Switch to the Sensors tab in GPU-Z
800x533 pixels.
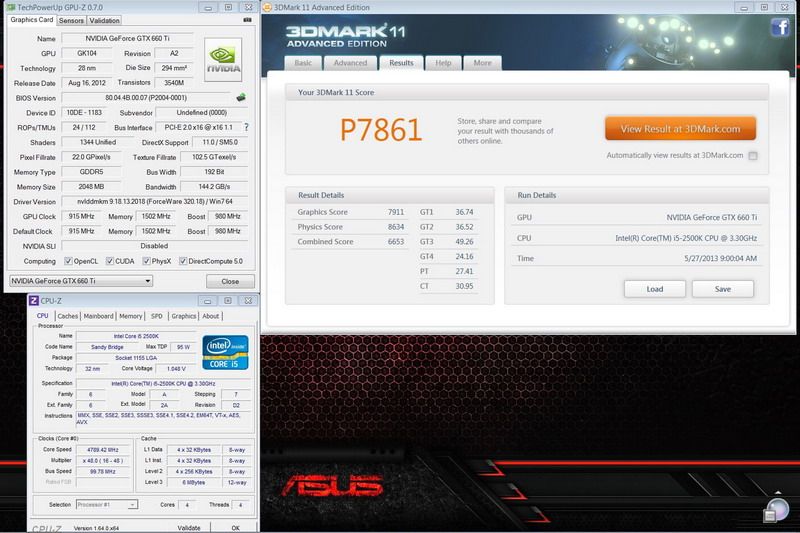coord(71,20)
